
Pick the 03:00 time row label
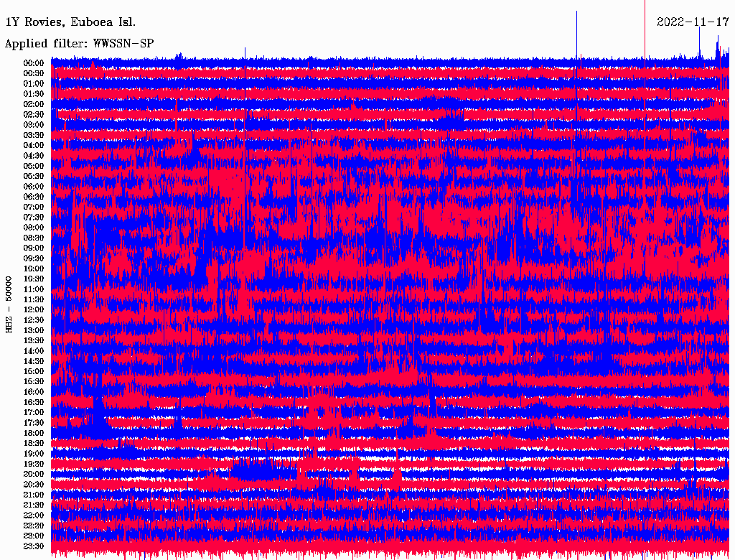(x=34, y=124)
